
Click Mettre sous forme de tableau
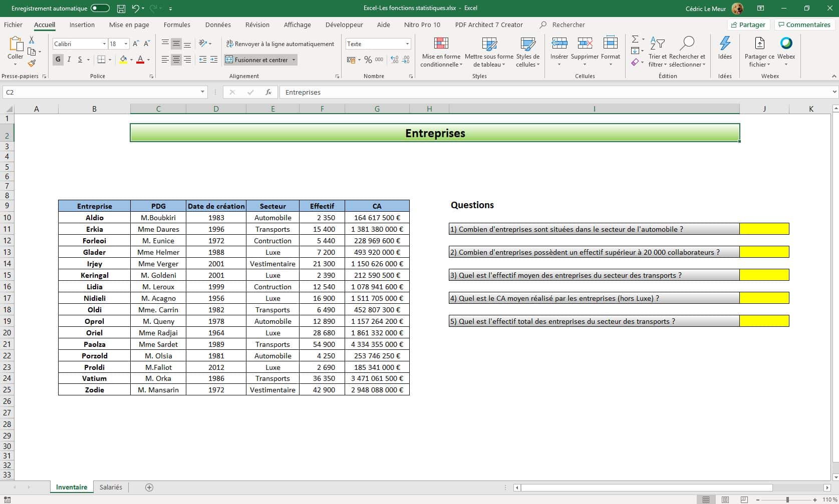pos(489,52)
